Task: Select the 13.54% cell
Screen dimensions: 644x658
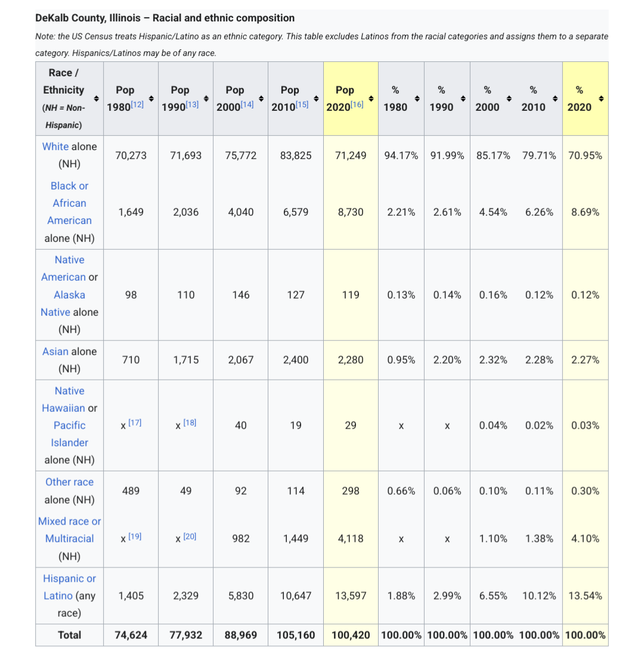Action: point(585,595)
